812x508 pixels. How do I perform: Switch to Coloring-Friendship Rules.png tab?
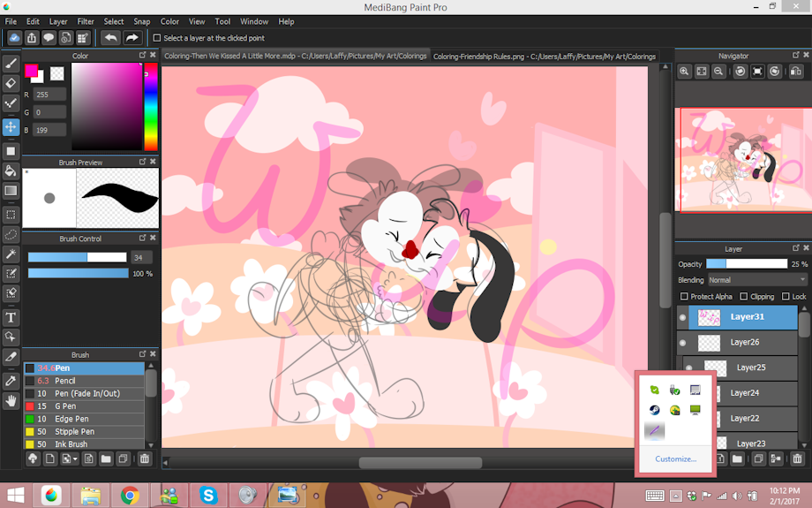pyautogui.click(x=544, y=57)
